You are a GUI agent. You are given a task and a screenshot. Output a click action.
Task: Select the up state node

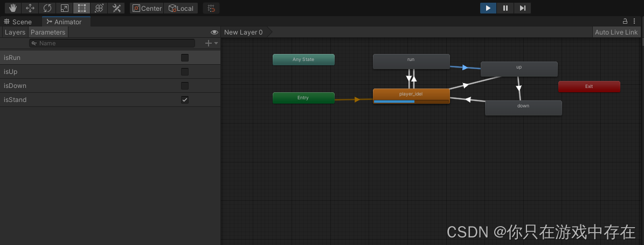tap(519, 69)
